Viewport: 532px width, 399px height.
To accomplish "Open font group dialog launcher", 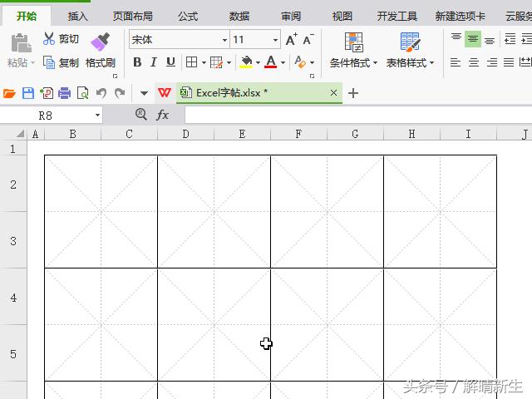I will point(312,76).
